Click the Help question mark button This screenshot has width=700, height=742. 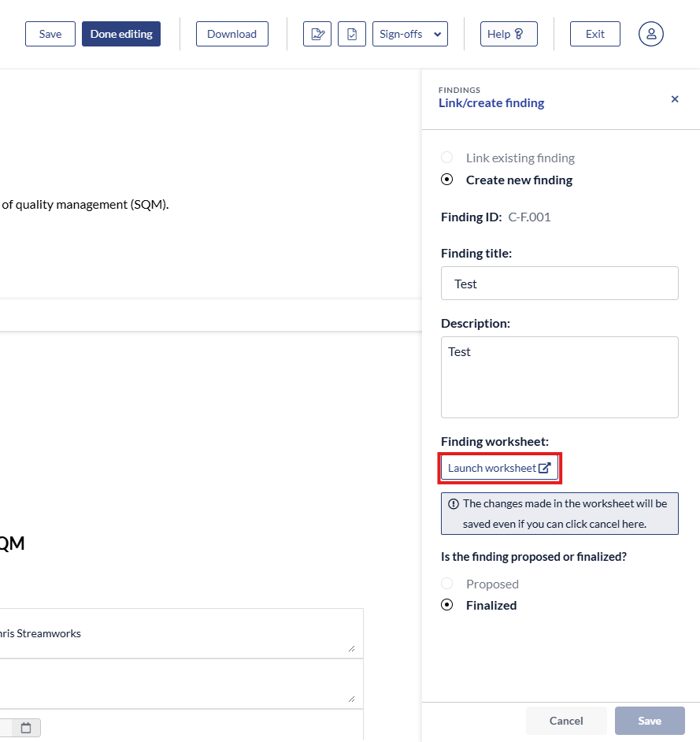(x=509, y=34)
